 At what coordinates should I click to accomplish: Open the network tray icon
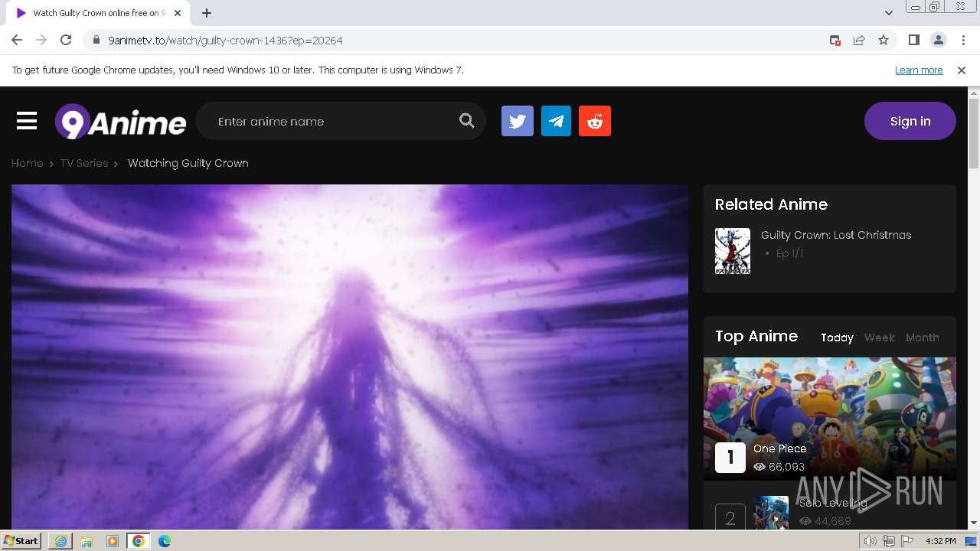(889, 541)
